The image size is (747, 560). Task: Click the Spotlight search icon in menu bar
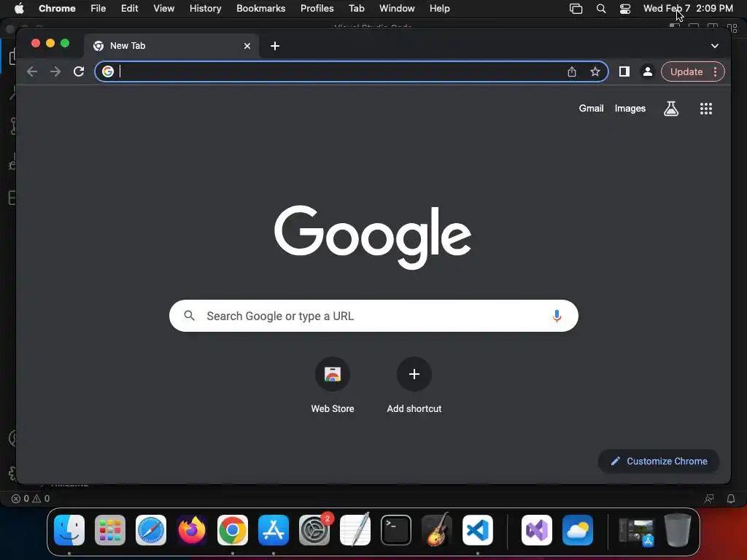click(601, 8)
